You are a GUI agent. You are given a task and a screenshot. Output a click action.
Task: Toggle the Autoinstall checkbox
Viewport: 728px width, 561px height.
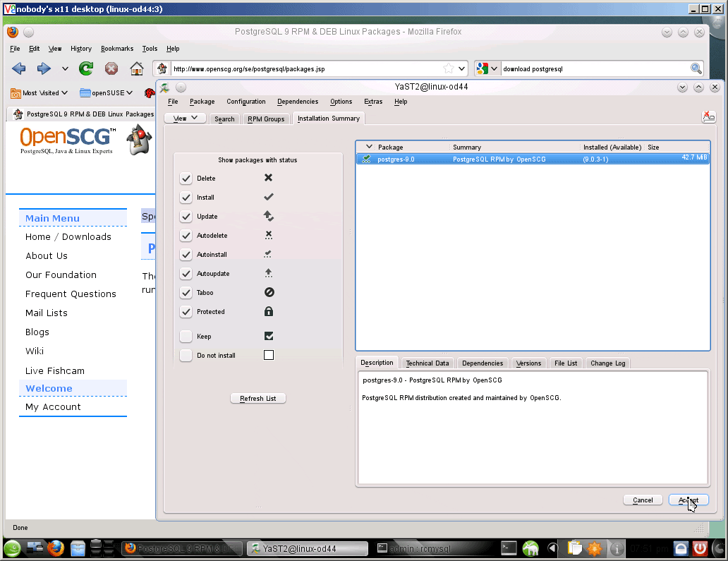coord(186,255)
